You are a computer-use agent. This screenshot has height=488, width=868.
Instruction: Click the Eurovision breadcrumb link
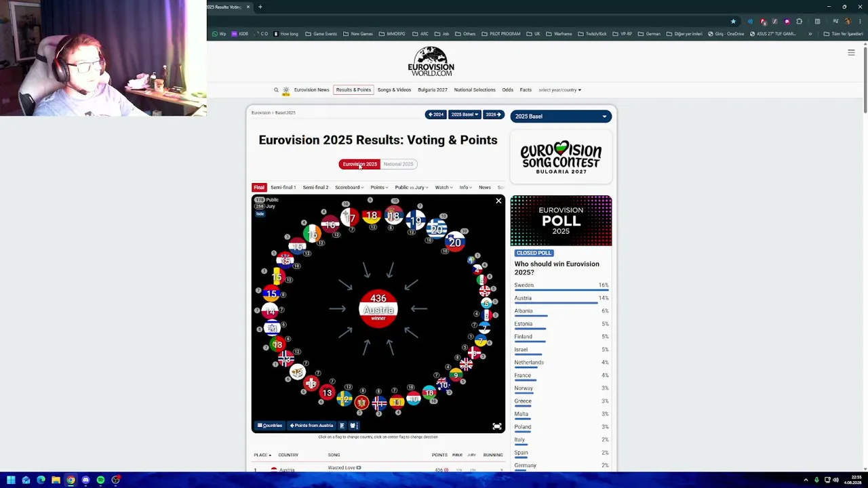[261, 113]
